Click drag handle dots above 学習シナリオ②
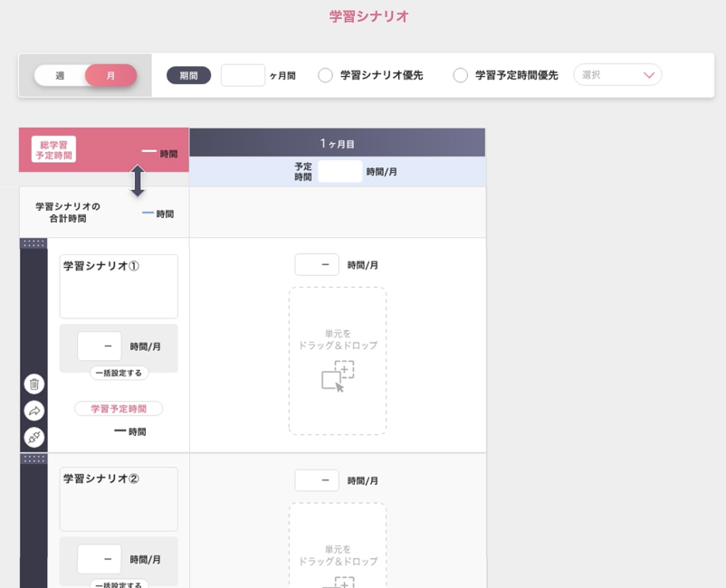The height and width of the screenshot is (588, 726). tap(33, 459)
